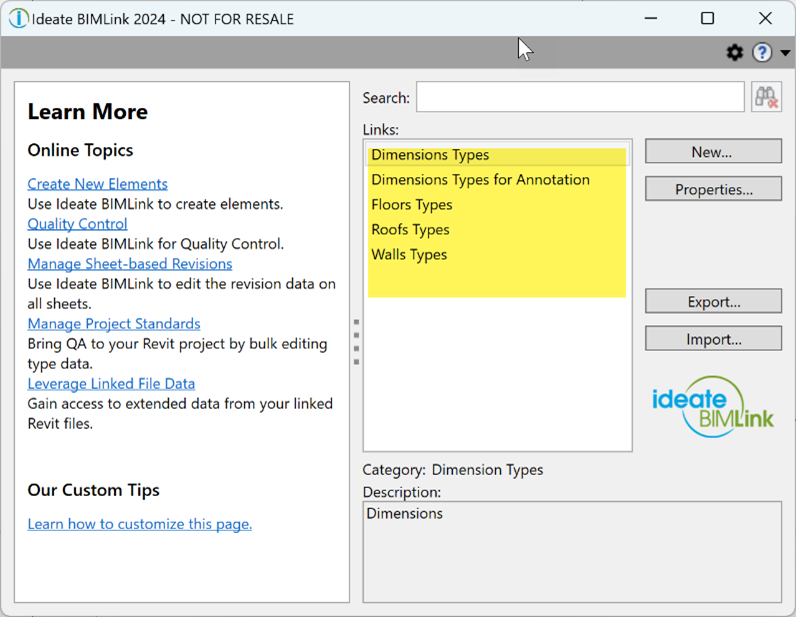Click the Export... button
Viewport: 796px width, 617px height.
(713, 301)
